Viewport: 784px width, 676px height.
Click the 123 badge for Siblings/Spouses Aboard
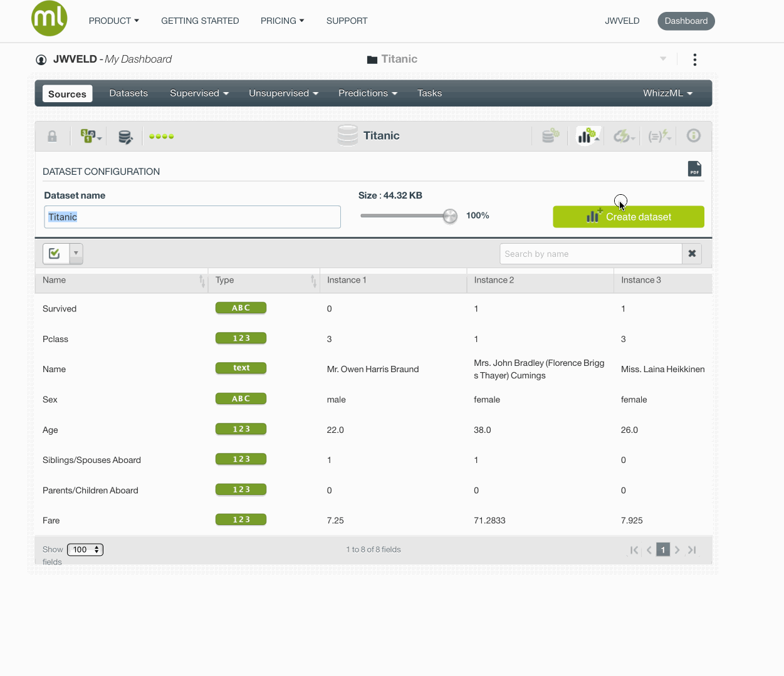point(241,459)
